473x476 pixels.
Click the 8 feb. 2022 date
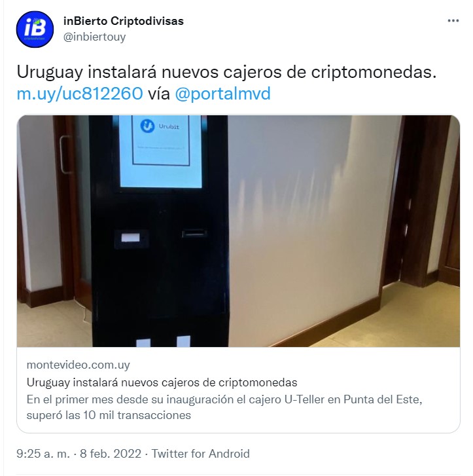(111, 454)
